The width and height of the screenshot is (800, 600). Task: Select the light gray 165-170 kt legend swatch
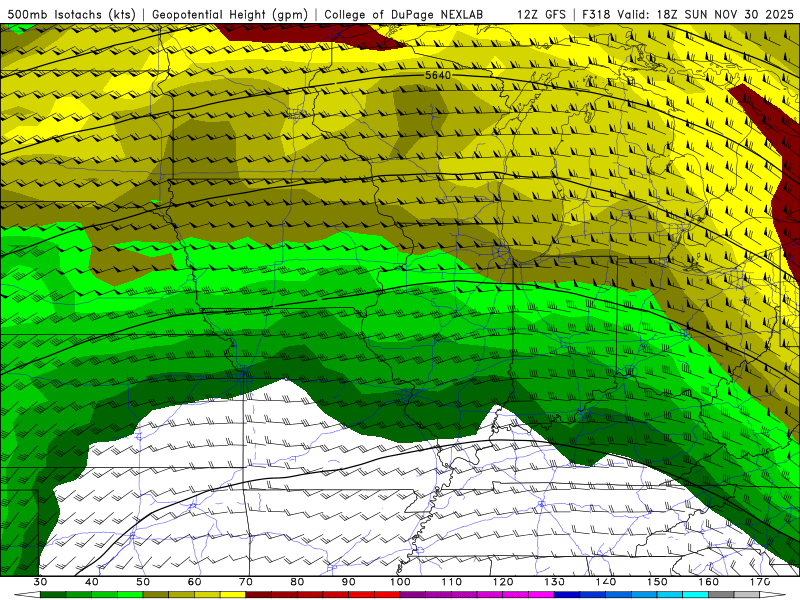tap(747, 595)
